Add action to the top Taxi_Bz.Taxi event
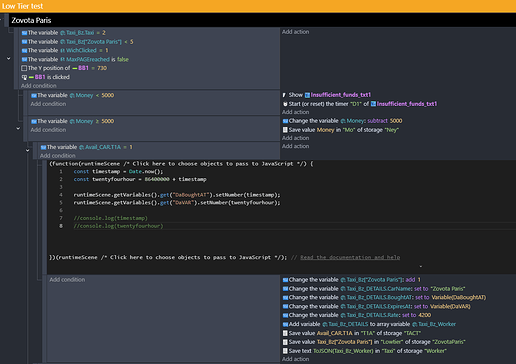The height and width of the screenshot is (364, 516). pos(295,32)
